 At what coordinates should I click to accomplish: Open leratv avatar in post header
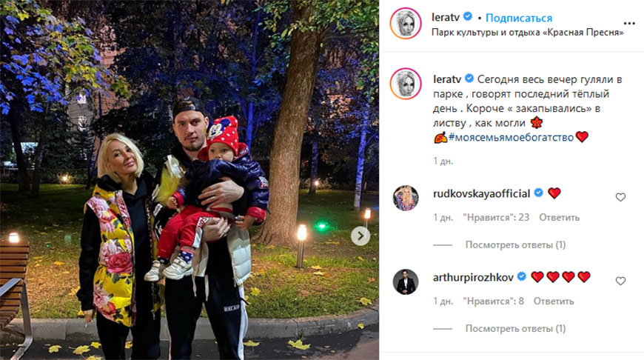pos(406,24)
